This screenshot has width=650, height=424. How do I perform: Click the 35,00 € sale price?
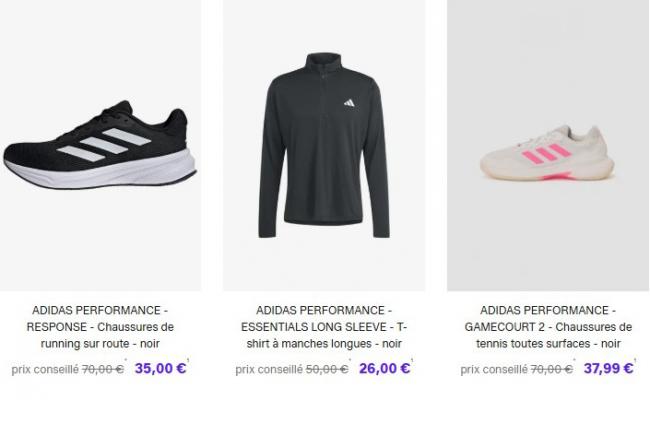tap(160, 368)
